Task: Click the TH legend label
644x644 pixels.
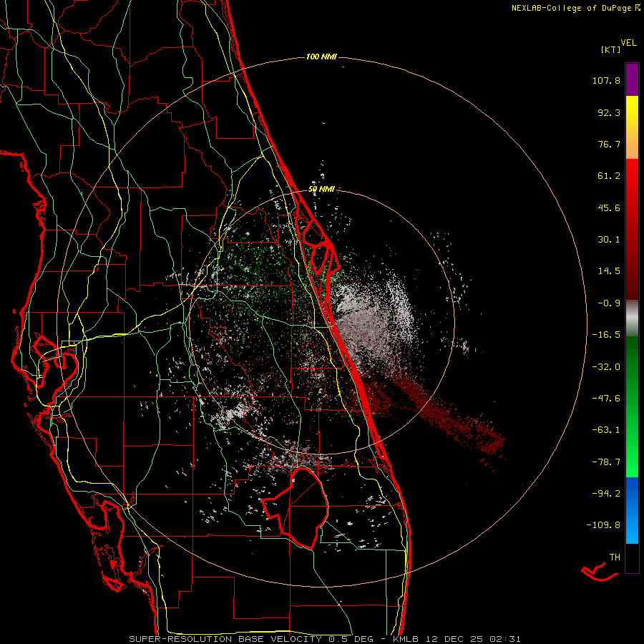Action: (x=615, y=557)
